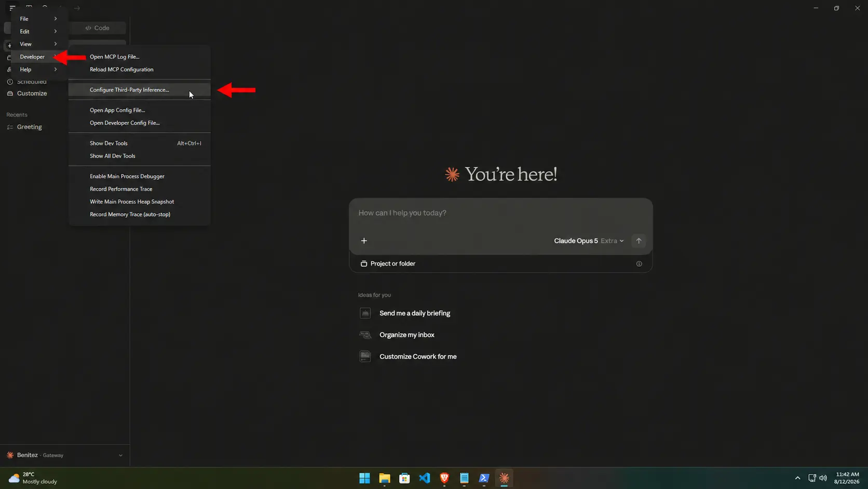
Task: Choose Enable Main Process Debugger
Action: [x=140, y=176]
